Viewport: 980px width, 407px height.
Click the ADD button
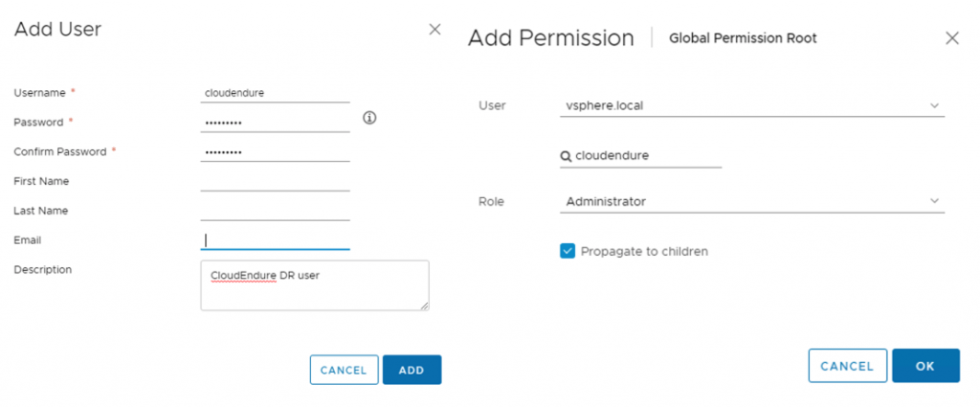point(412,370)
